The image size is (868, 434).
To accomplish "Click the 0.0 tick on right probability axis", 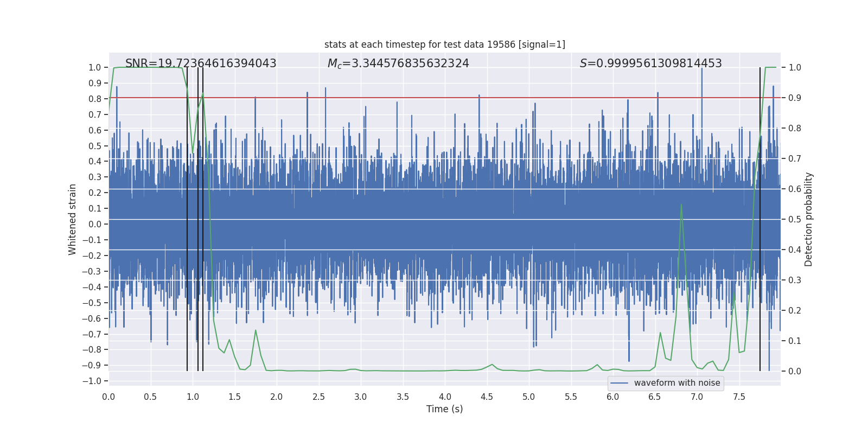I will tap(795, 372).
